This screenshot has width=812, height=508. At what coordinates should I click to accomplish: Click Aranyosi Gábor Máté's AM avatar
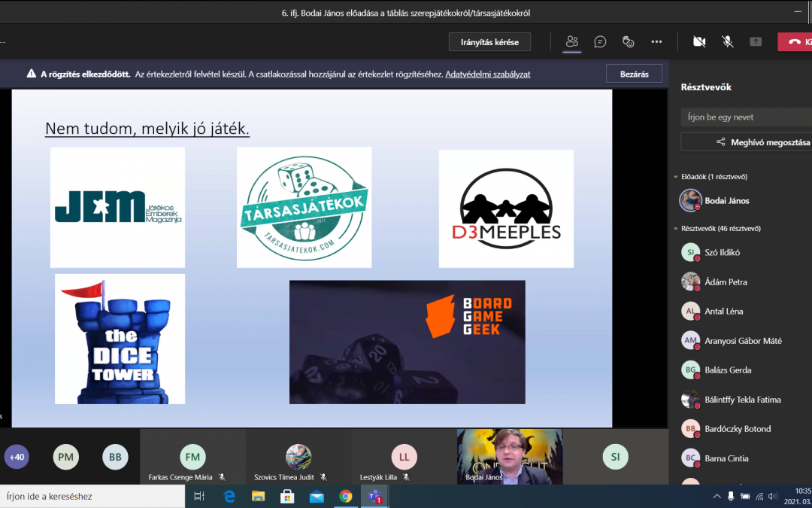(690, 341)
